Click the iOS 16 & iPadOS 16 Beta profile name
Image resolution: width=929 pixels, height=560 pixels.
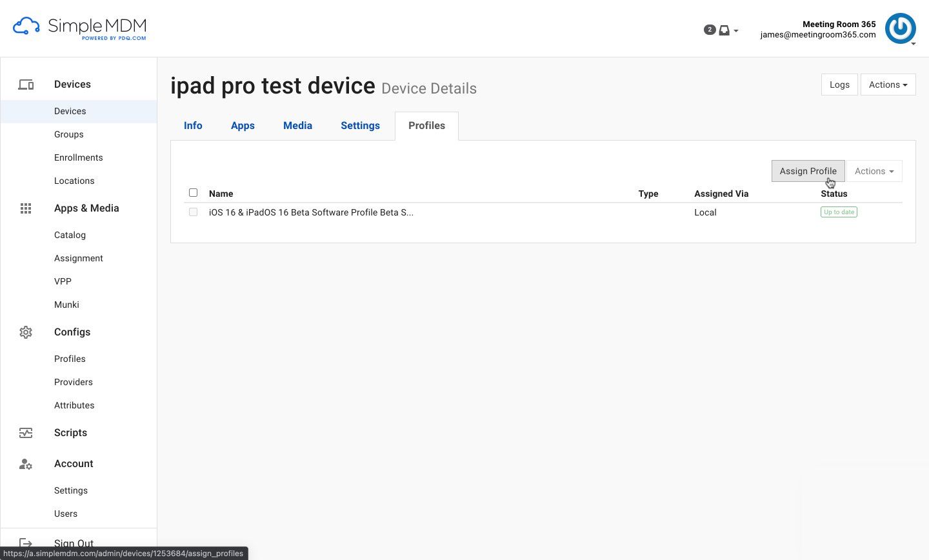click(x=311, y=212)
